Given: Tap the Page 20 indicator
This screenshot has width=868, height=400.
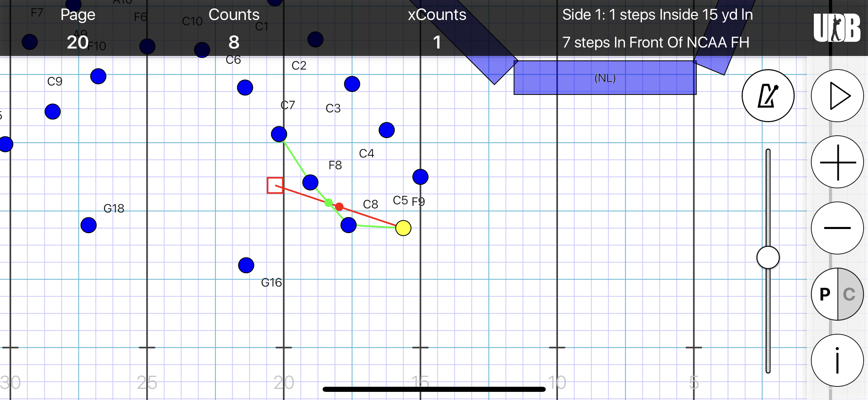Looking at the screenshot, I should (x=78, y=28).
